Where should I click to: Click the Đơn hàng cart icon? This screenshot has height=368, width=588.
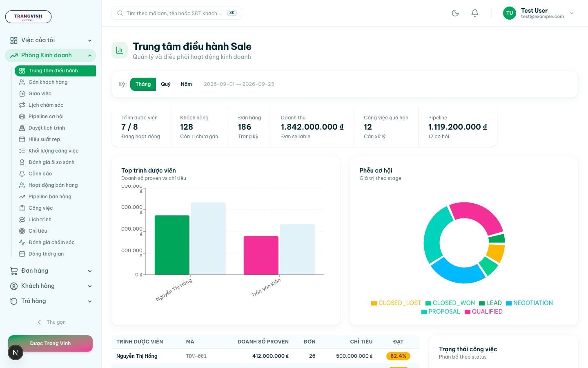[14, 271]
